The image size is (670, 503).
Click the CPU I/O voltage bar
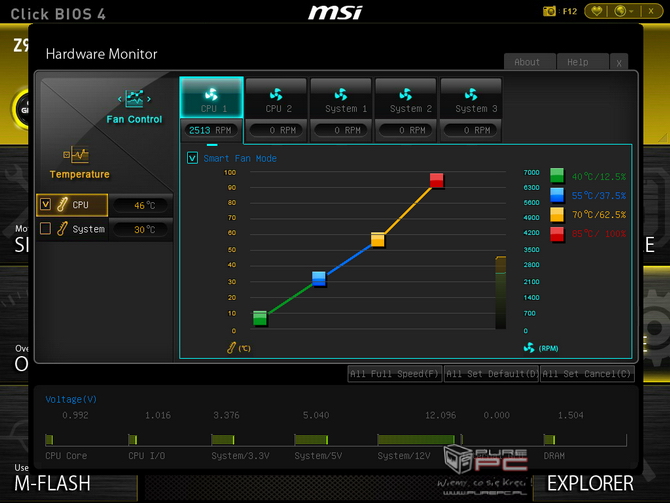pyautogui.click(x=133, y=439)
